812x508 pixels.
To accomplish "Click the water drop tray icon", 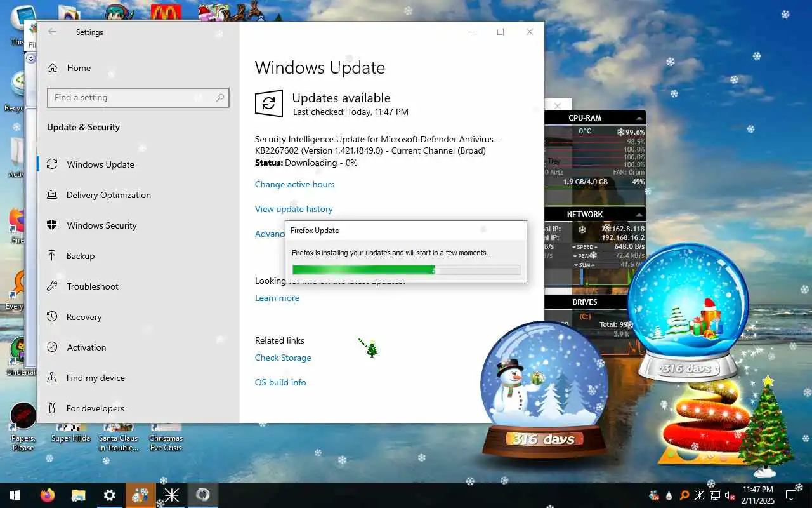I will point(669,495).
